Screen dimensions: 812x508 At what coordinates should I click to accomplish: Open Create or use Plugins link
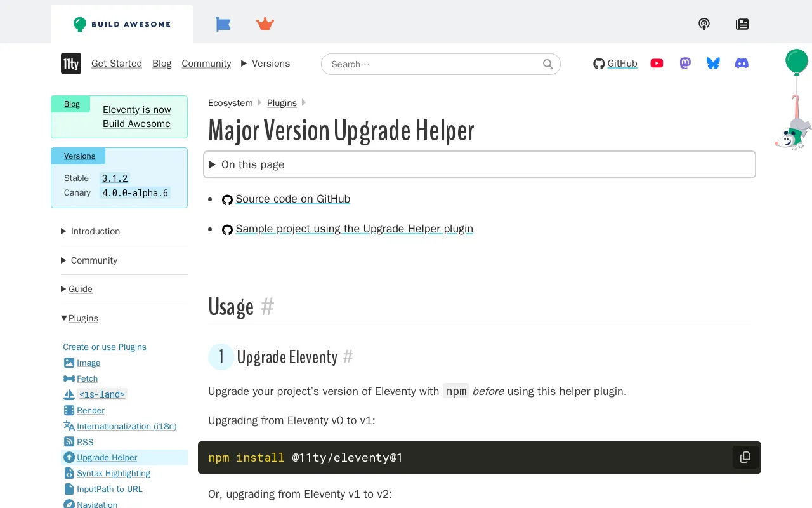tap(105, 347)
